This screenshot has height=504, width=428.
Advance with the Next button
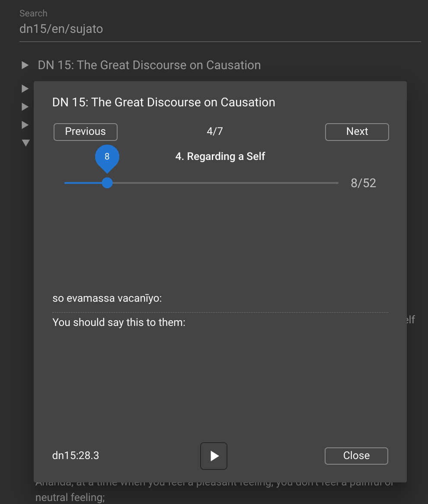pos(357,132)
